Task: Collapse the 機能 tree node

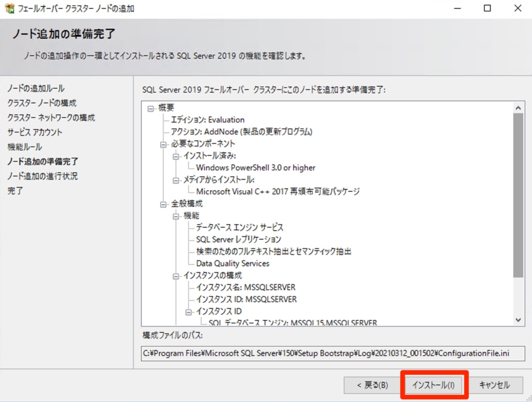Action: tap(176, 216)
